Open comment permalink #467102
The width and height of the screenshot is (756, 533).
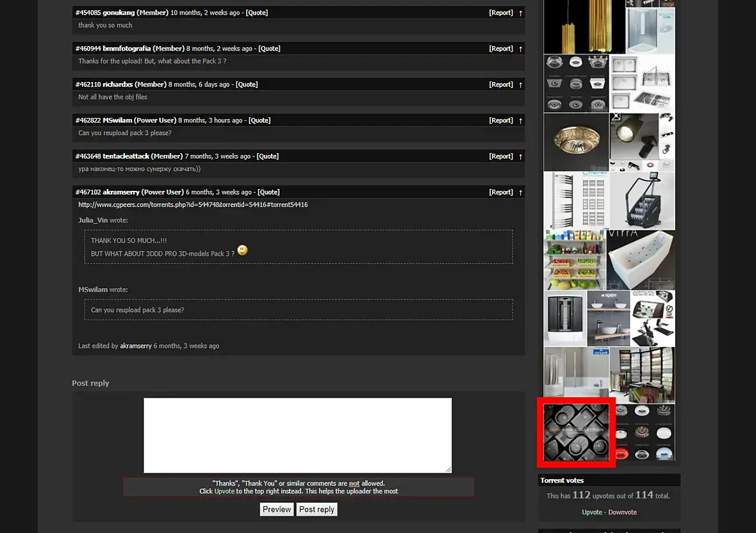click(88, 192)
